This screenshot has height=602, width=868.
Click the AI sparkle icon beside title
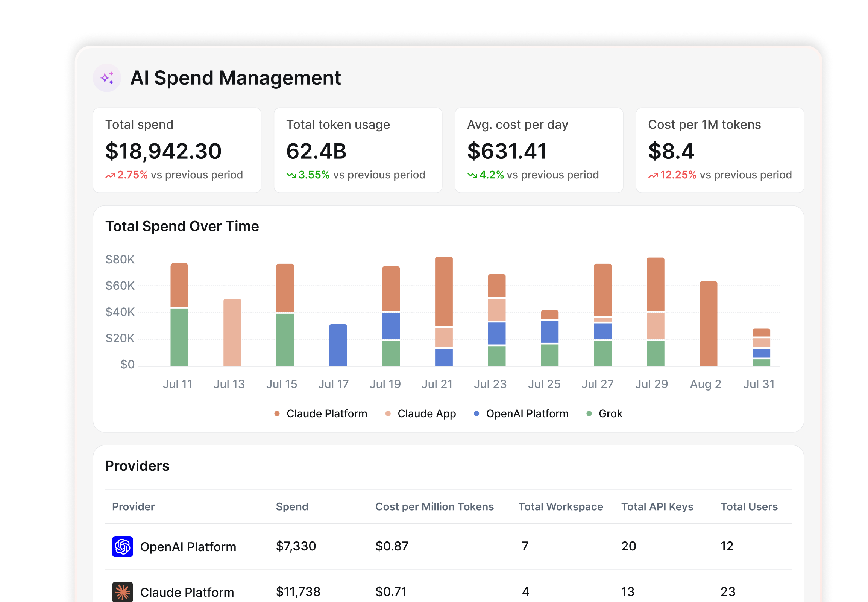pyautogui.click(x=107, y=78)
